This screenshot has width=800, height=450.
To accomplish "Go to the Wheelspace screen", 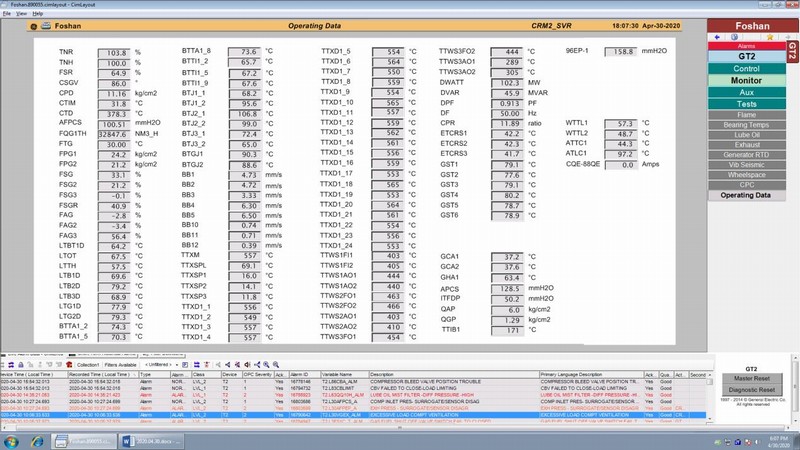I will 746,175.
